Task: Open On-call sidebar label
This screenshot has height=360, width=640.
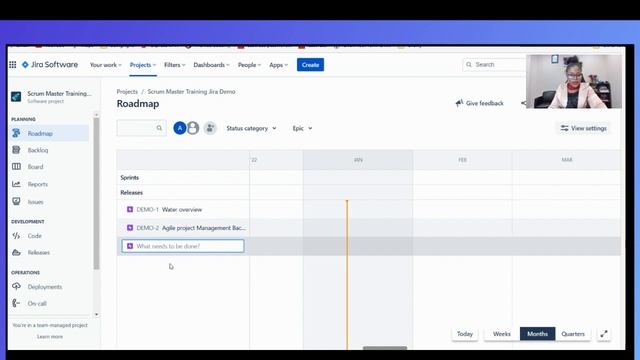Action: pyautogui.click(x=37, y=304)
